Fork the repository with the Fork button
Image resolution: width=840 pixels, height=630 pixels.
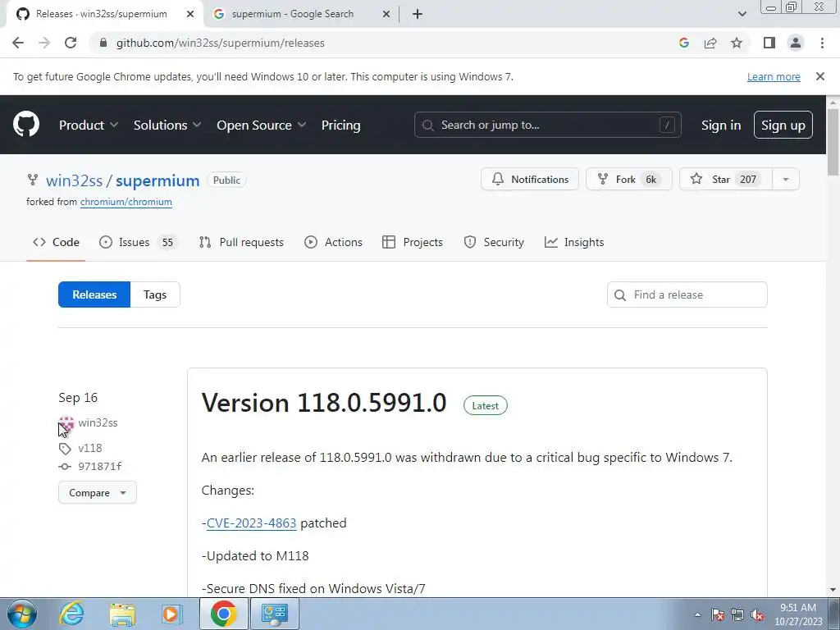(x=629, y=179)
